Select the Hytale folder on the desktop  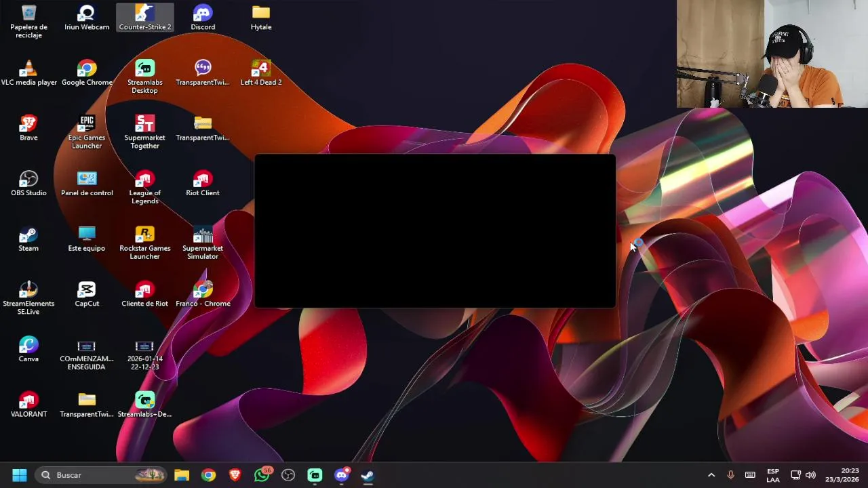(261, 18)
